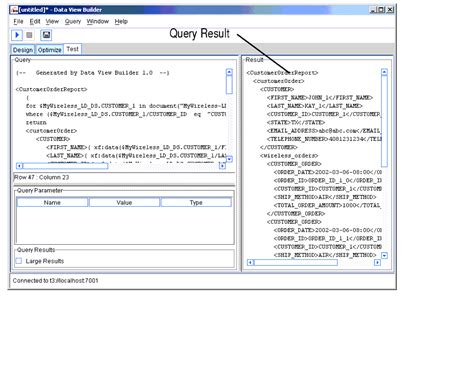Viewport: 474px width, 369px height.
Task: Click the FIRST_NAME JOHN_1 result line
Action: point(320,98)
